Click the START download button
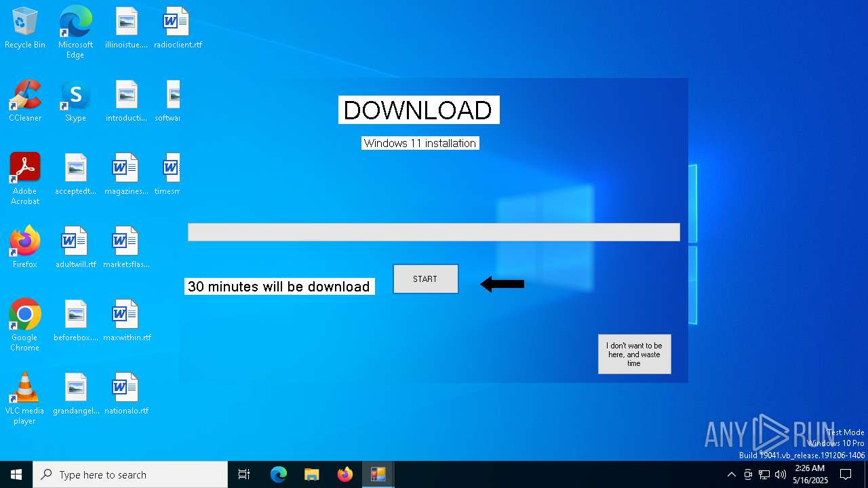This screenshot has width=868, height=488. [426, 279]
